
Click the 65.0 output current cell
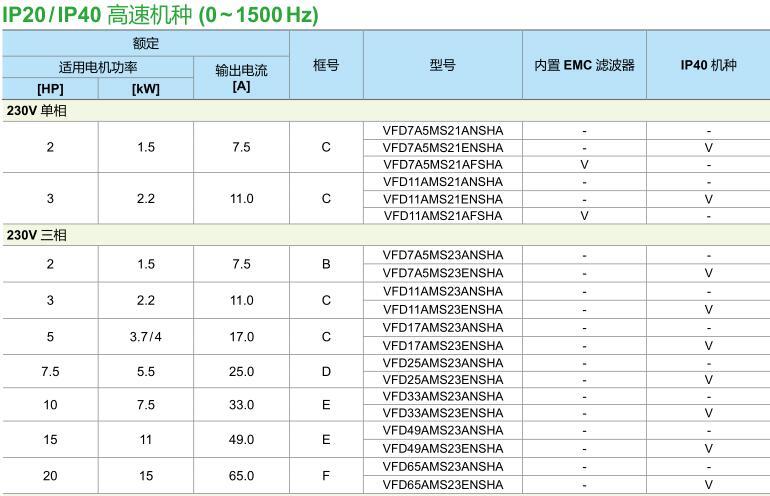[x=241, y=476]
